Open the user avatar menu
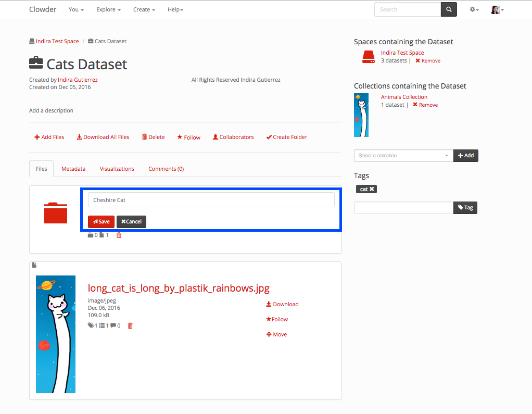The image size is (532, 414). [497, 9]
